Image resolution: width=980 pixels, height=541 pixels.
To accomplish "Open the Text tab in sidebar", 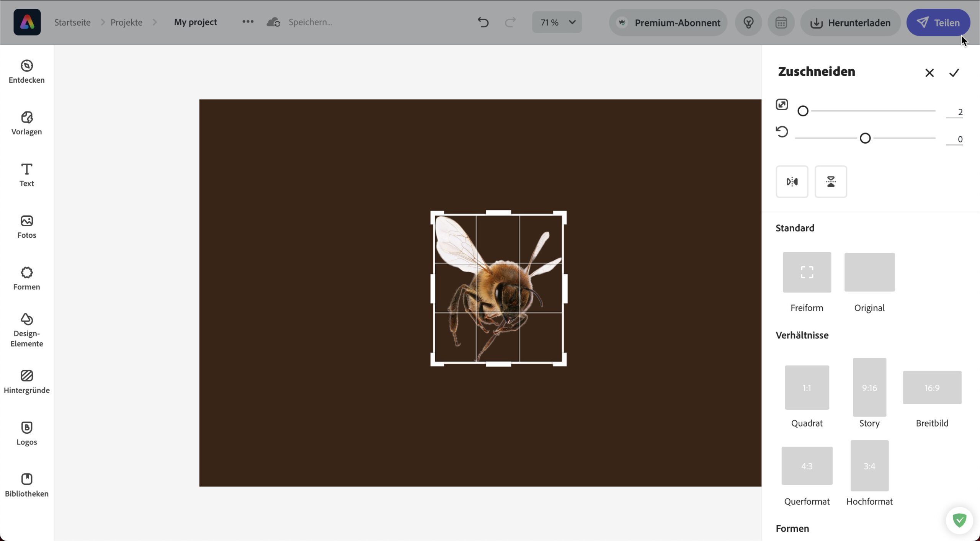I will 26,175.
